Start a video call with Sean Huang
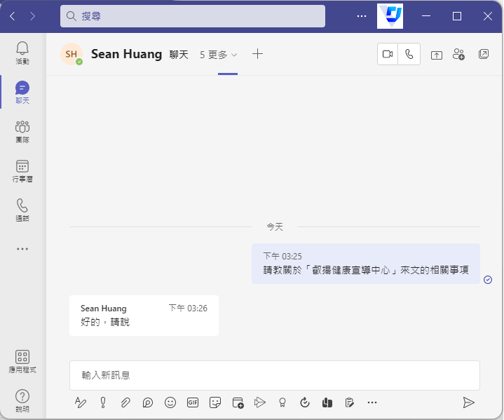This screenshot has height=420, width=504. pos(388,55)
